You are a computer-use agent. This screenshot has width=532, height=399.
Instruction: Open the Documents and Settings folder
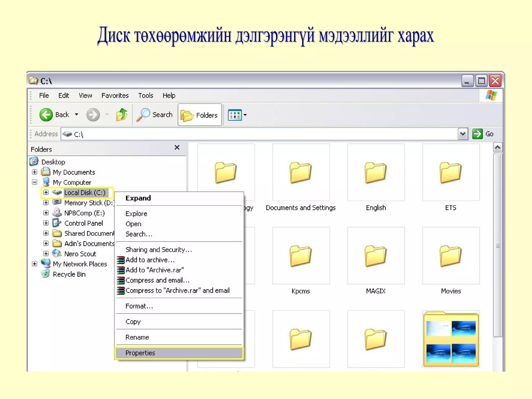(x=301, y=172)
